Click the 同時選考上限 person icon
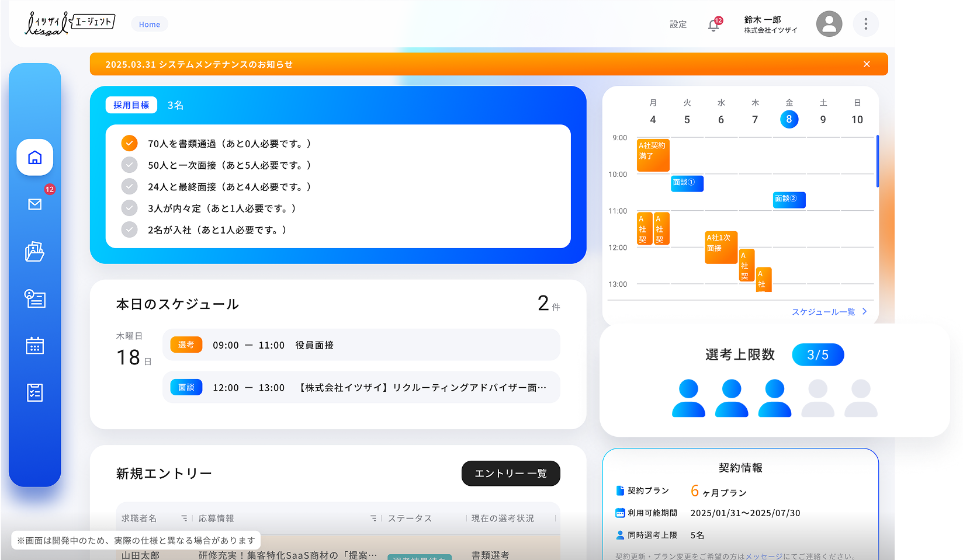The width and height of the screenshot is (963, 560). point(620,535)
